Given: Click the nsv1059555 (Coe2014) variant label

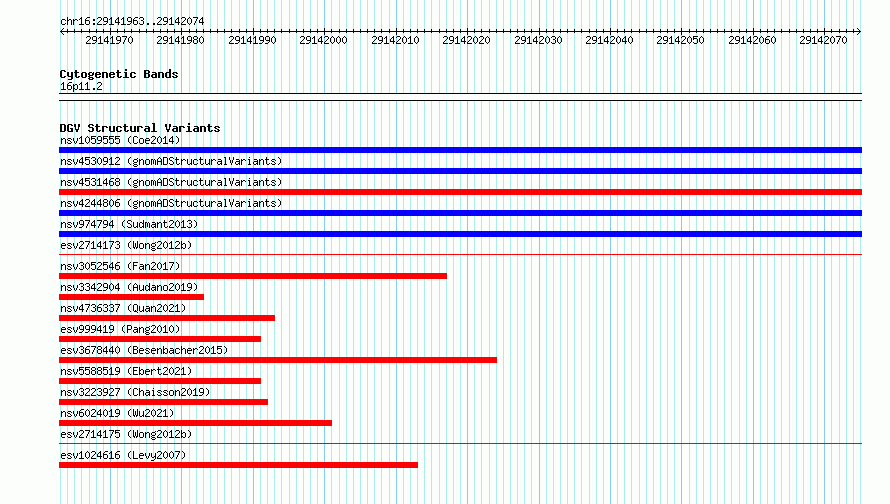Looking at the screenshot, I should click(x=120, y=140).
